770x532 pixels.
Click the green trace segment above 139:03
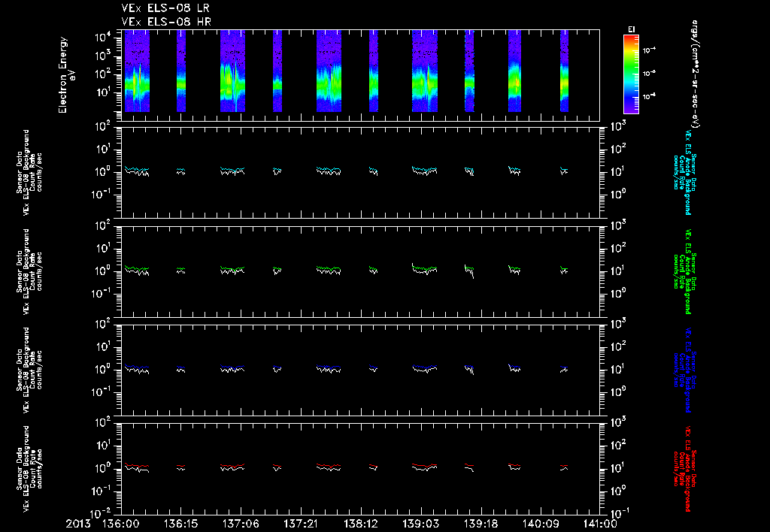[x=425, y=268]
